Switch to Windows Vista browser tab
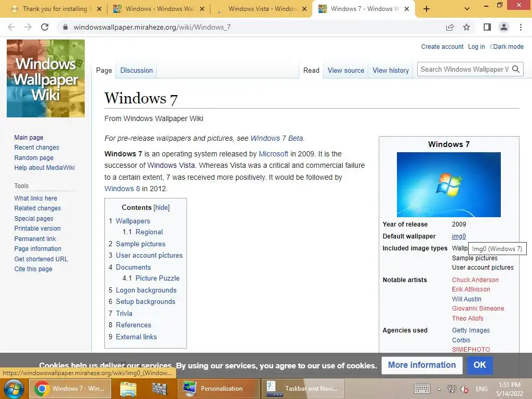This screenshot has height=399, width=532. (x=261, y=9)
